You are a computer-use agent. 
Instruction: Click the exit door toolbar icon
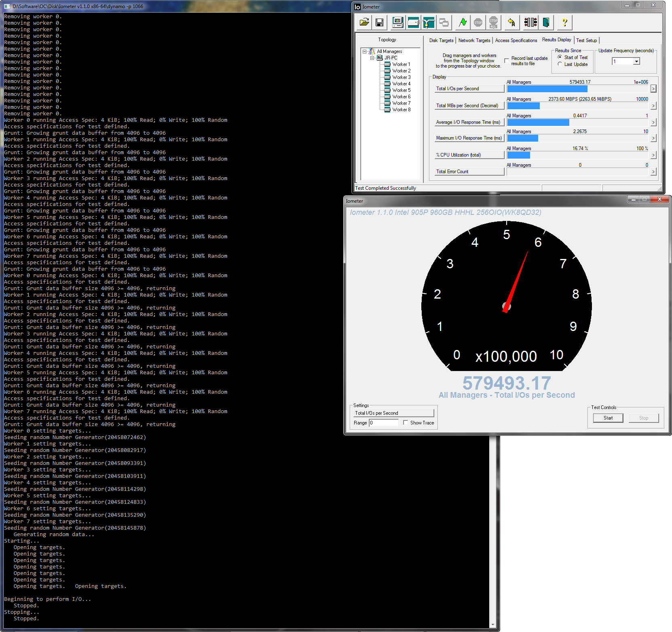[x=546, y=22]
